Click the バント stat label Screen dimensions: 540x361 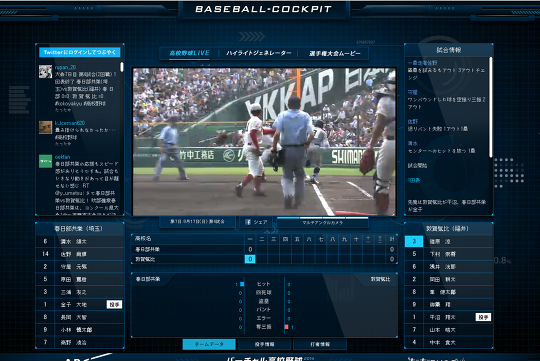(x=264, y=310)
